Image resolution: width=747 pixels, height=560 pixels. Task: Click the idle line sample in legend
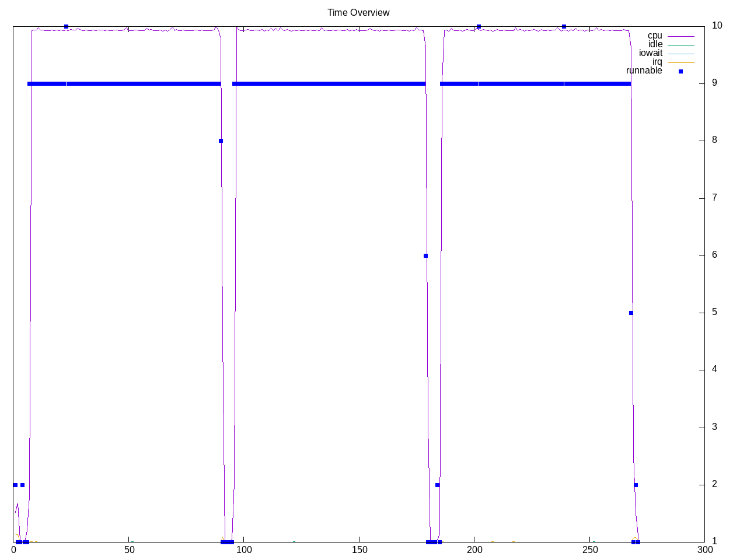(680, 45)
